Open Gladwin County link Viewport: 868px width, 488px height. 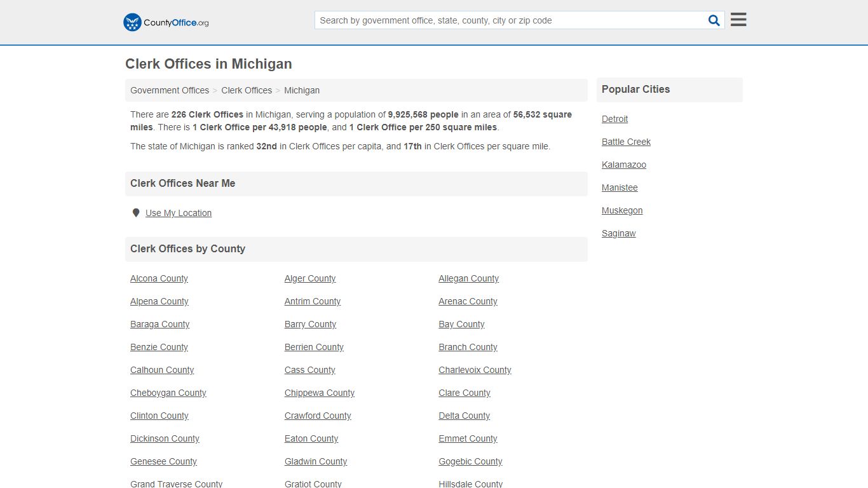(x=316, y=461)
